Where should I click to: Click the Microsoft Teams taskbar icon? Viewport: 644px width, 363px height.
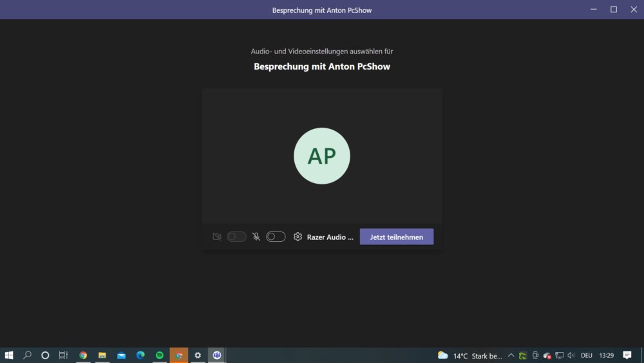pyautogui.click(x=217, y=355)
